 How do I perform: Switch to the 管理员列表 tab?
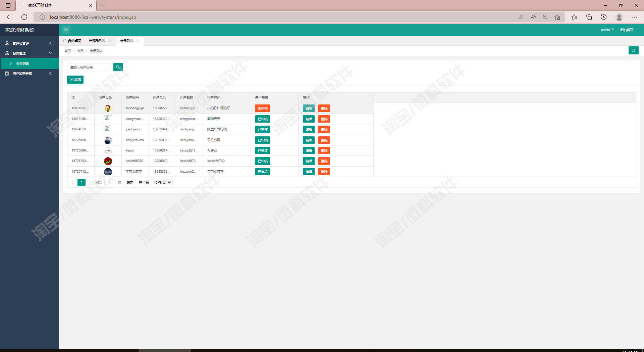97,41
